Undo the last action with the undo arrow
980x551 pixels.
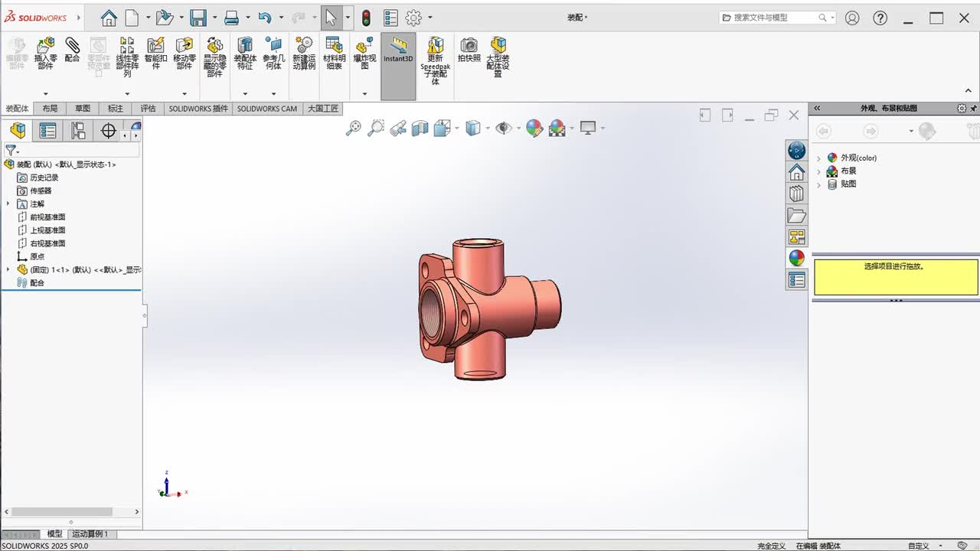[265, 18]
